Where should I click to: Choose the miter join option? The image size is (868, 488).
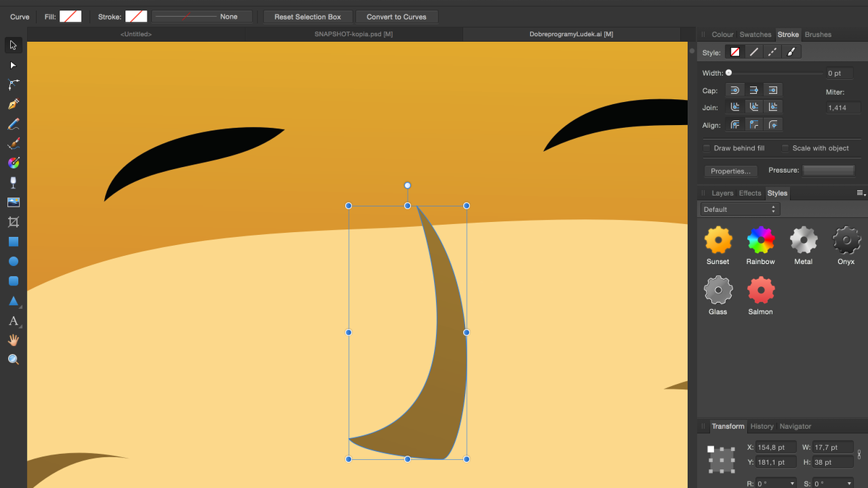pos(773,107)
